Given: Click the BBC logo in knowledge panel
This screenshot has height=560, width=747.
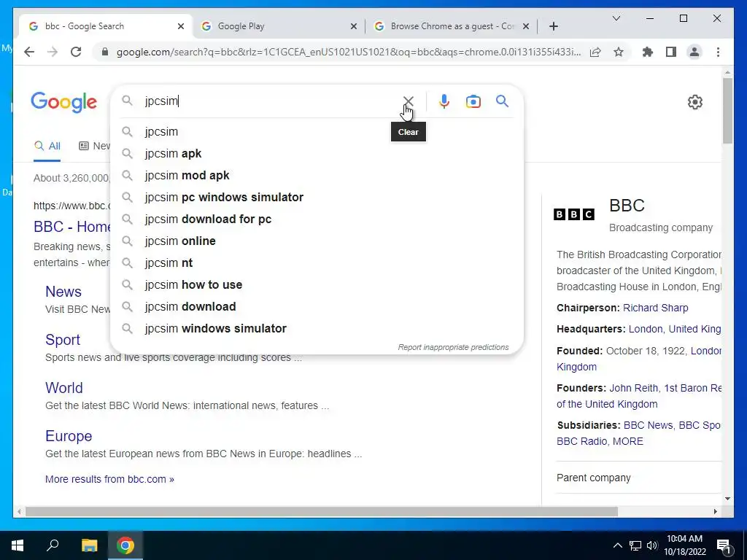Looking at the screenshot, I should [574, 214].
